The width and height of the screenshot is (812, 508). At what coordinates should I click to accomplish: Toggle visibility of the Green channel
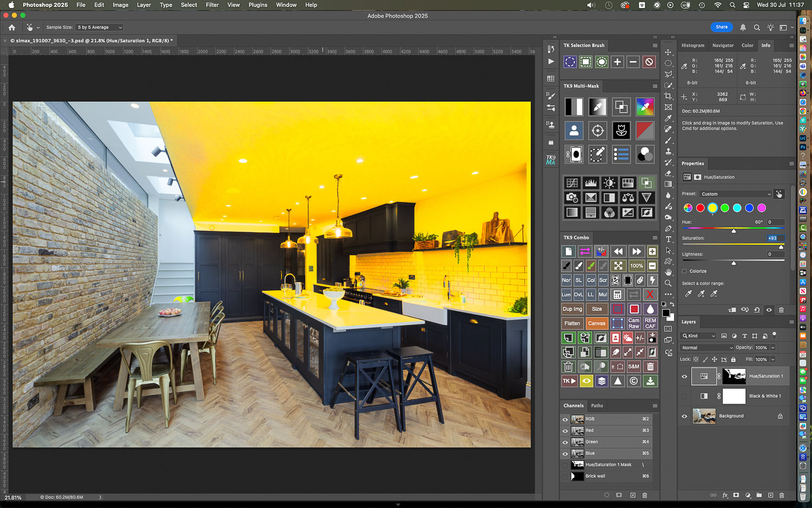(565, 442)
